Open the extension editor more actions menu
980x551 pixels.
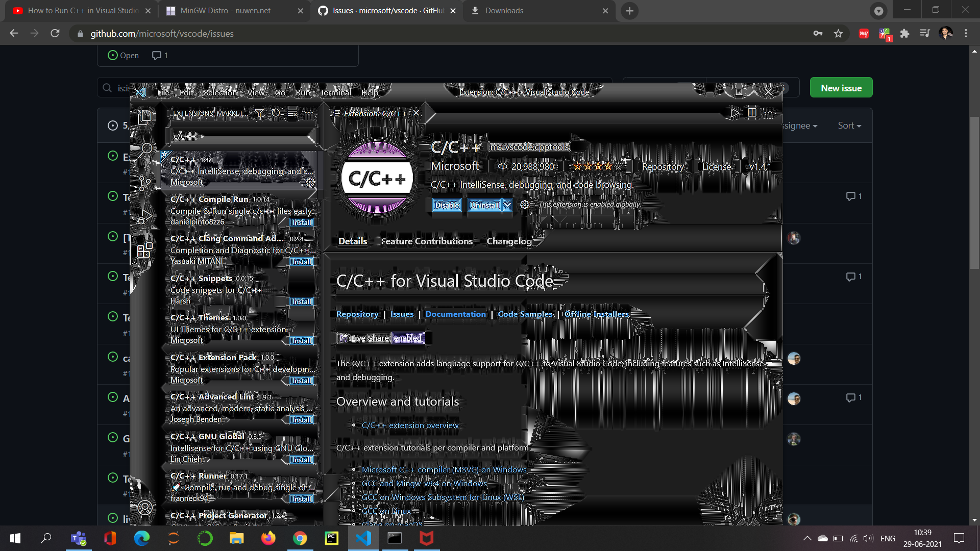click(x=768, y=113)
